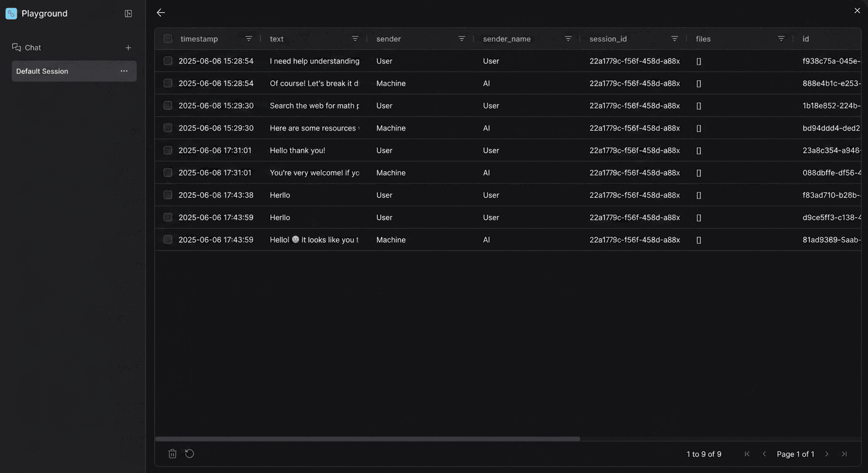Click the 'Hello! It looks like you' cell
The image size is (868, 473).
314,240
